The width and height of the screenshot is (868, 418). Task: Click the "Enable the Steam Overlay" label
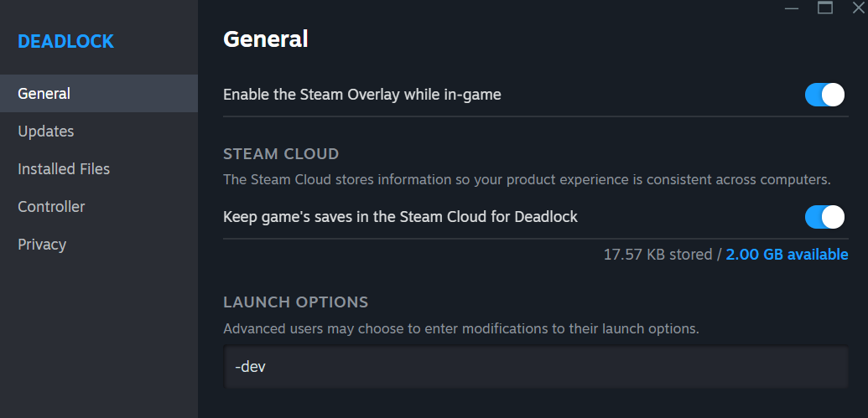click(361, 95)
